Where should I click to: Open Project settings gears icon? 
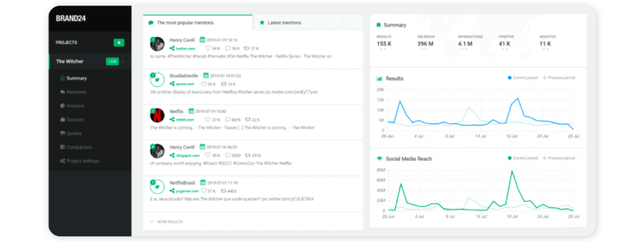pyautogui.click(x=62, y=161)
